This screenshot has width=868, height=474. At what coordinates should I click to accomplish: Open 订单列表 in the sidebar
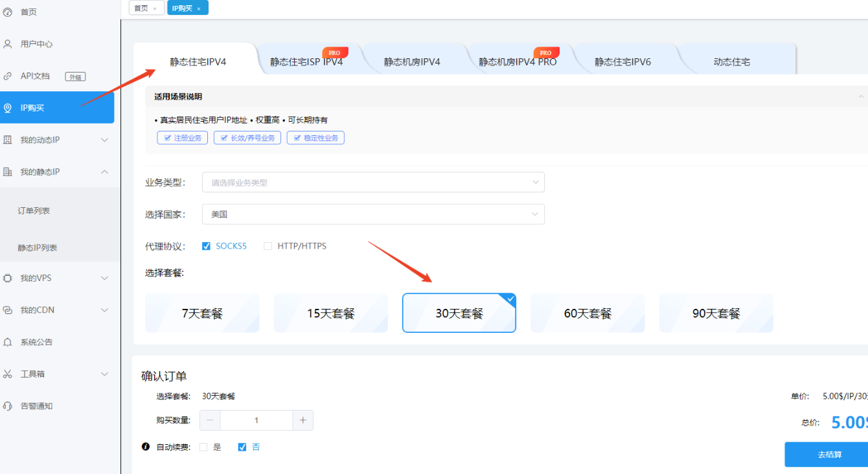[x=34, y=211]
